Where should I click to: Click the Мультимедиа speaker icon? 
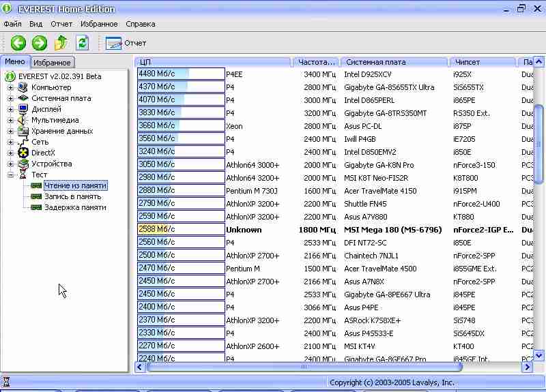[23, 120]
